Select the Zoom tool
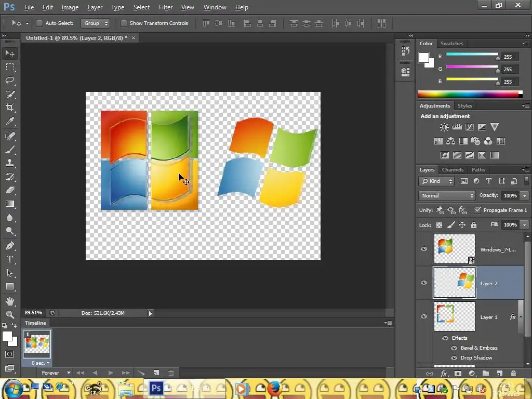532x399 pixels. pyautogui.click(x=10, y=314)
